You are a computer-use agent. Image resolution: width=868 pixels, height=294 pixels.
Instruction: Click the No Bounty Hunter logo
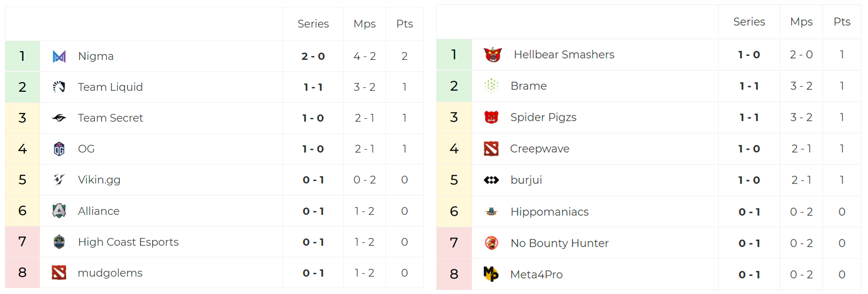(x=491, y=243)
